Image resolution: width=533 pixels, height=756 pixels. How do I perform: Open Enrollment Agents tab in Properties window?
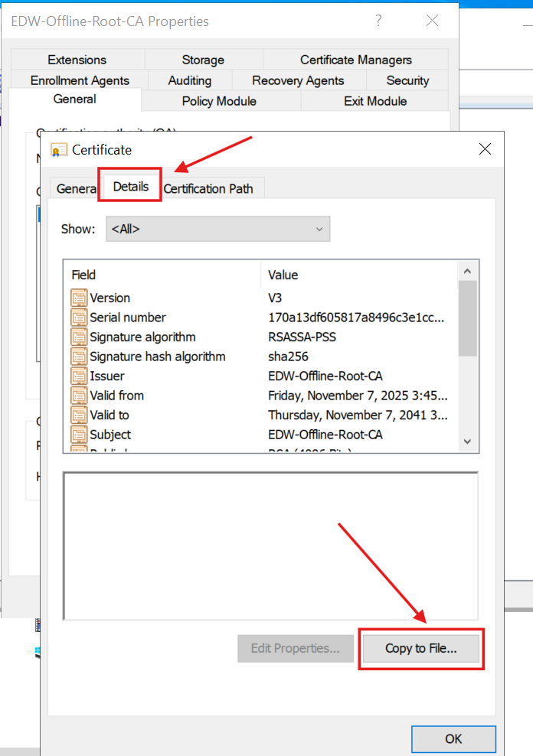click(80, 80)
